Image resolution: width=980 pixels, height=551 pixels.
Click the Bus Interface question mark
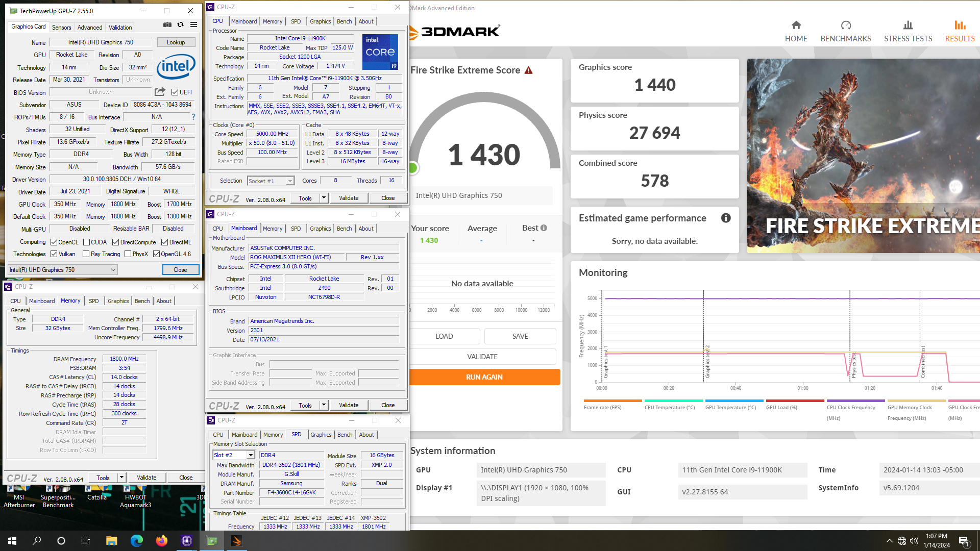(x=193, y=117)
